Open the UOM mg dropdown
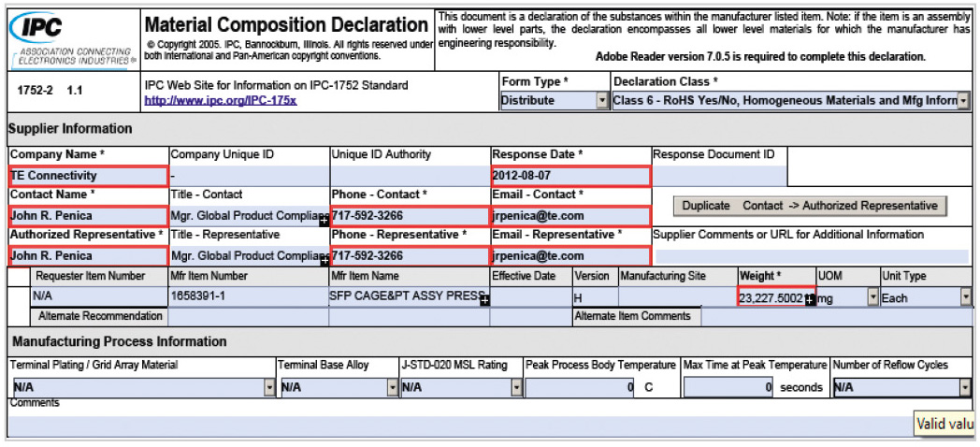The width and height of the screenshot is (980, 447). click(873, 298)
